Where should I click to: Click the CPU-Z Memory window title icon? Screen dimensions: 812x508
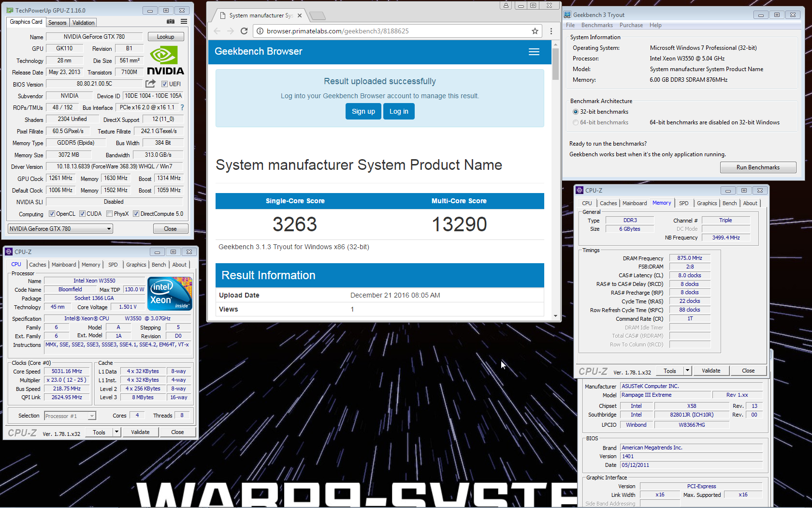(x=580, y=190)
